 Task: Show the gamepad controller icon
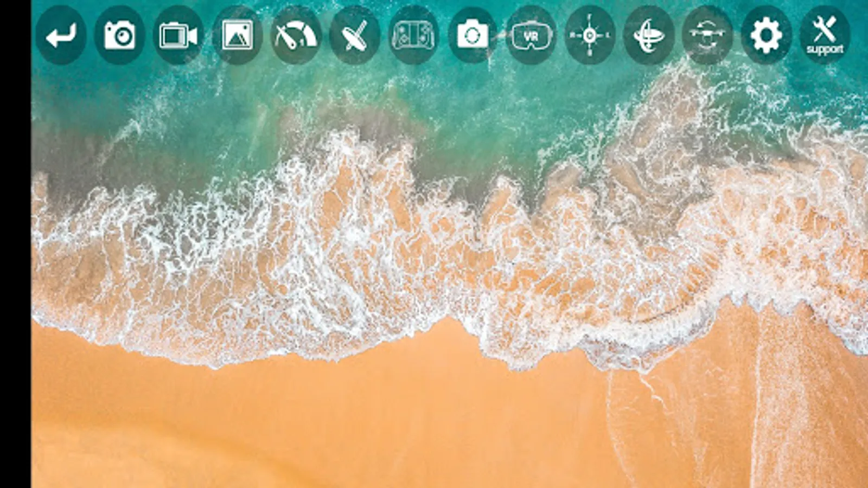coord(413,35)
